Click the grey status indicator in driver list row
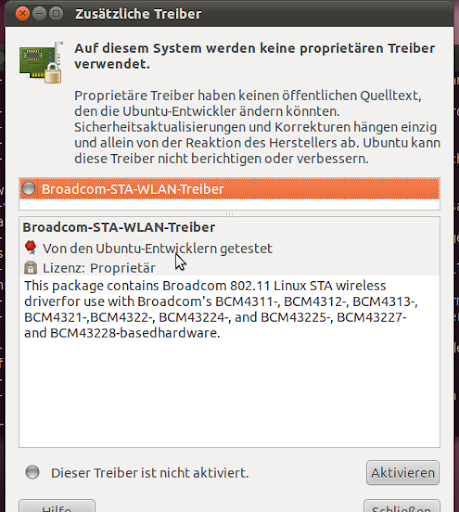 pos(29,189)
